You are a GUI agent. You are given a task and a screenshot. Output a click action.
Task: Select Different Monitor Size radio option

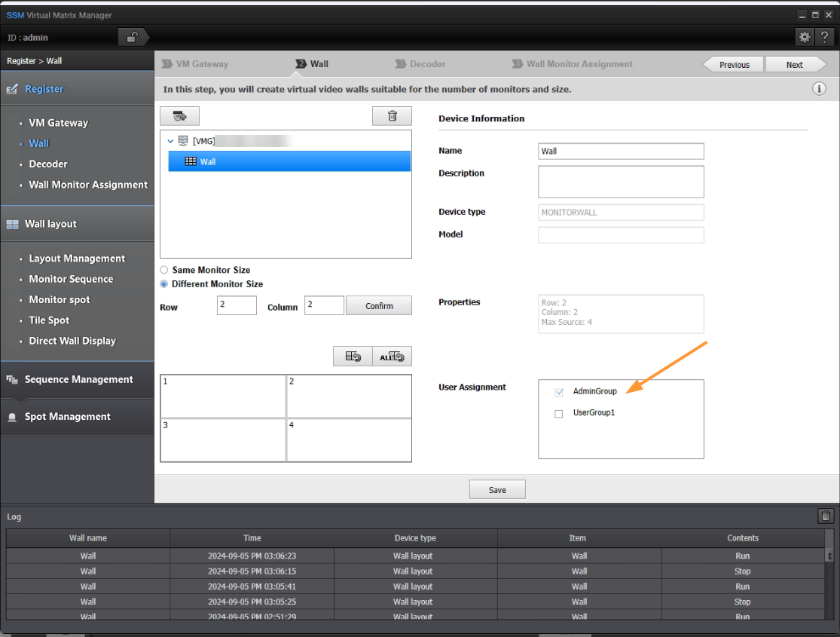(164, 283)
